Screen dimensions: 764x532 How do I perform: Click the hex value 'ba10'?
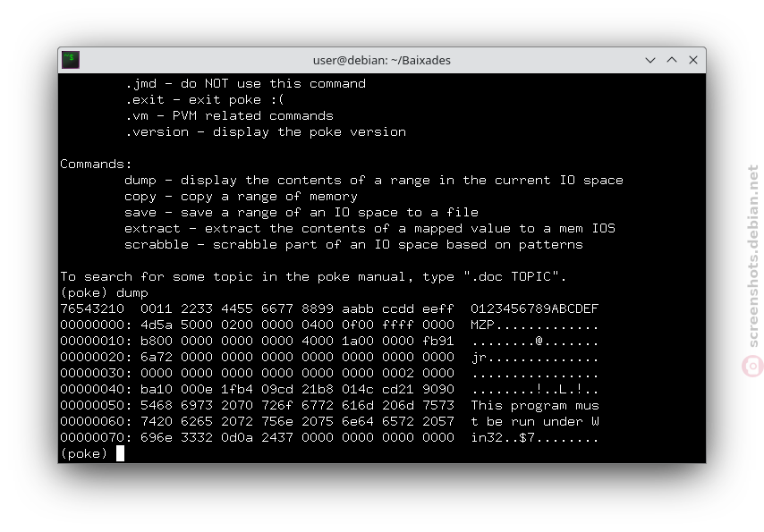tap(157, 389)
